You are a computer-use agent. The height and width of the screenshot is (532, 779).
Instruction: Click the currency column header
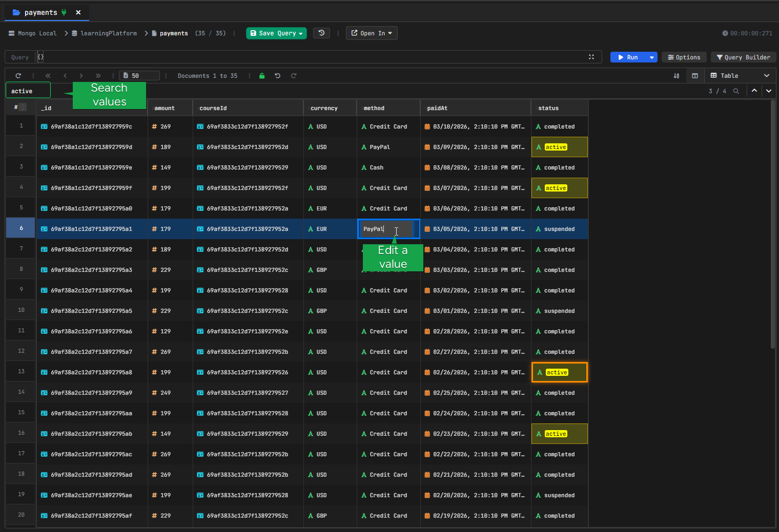click(x=330, y=108)
